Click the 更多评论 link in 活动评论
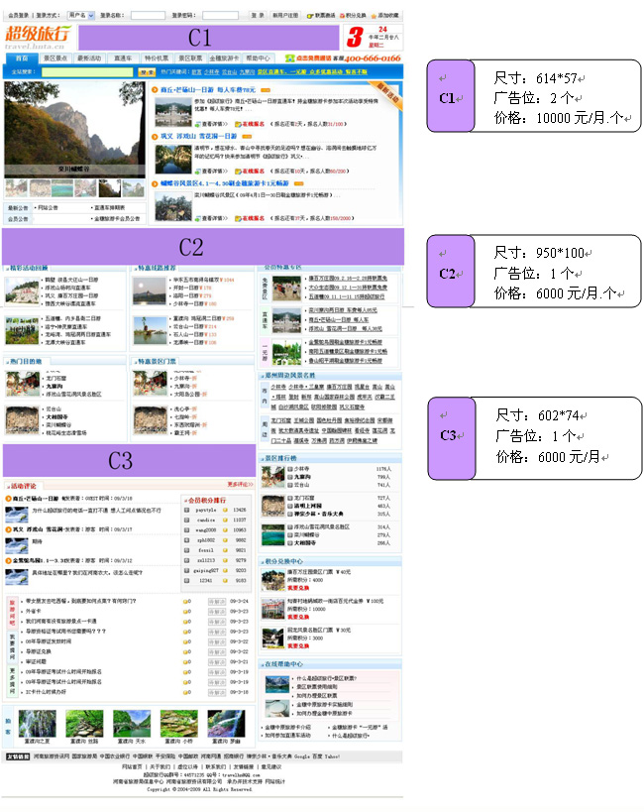Image resolution: width=644 pixels, height=812 pixels. (x=240, y=485)
